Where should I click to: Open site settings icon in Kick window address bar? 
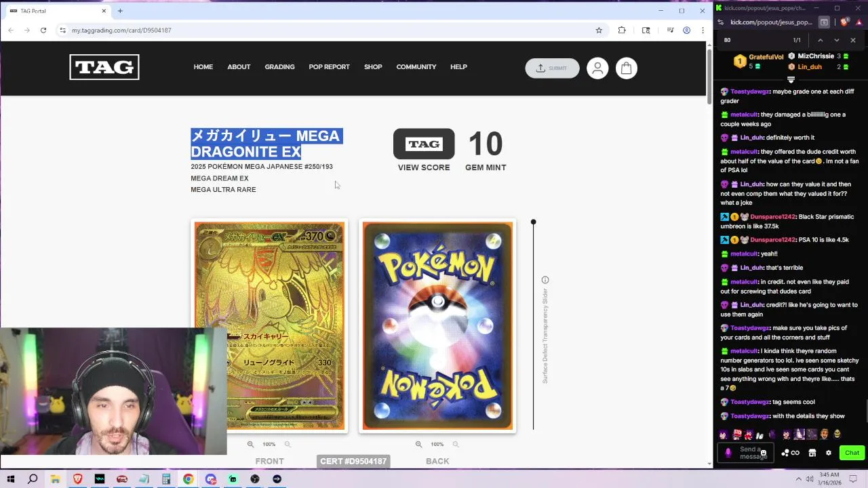point(721,22)
